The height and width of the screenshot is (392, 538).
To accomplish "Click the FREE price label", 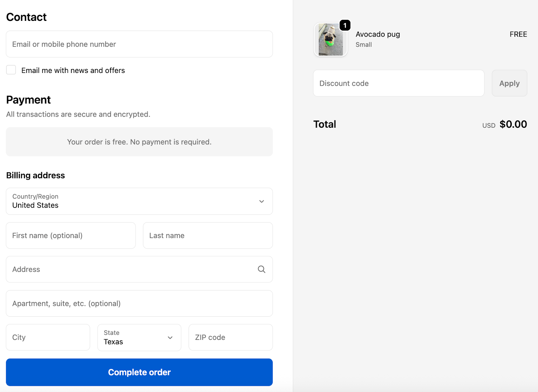I will point(518,34).
